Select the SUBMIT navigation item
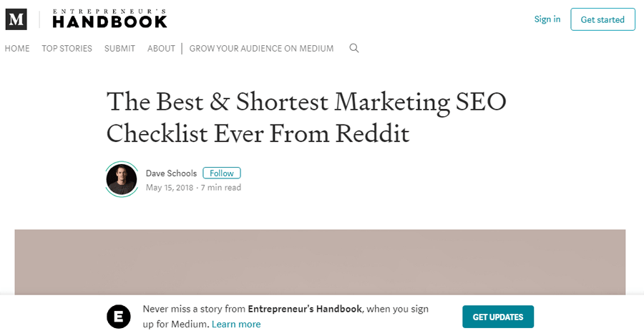 (x=119, y=49)
